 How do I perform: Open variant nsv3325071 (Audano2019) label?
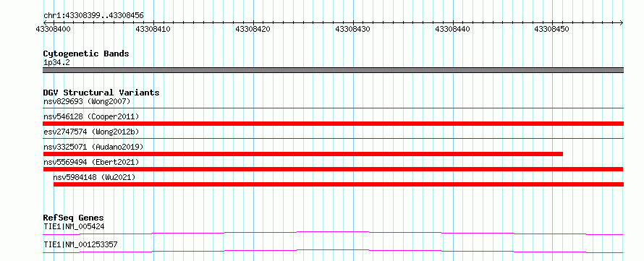pyautogui.click(x=93, y=147)
